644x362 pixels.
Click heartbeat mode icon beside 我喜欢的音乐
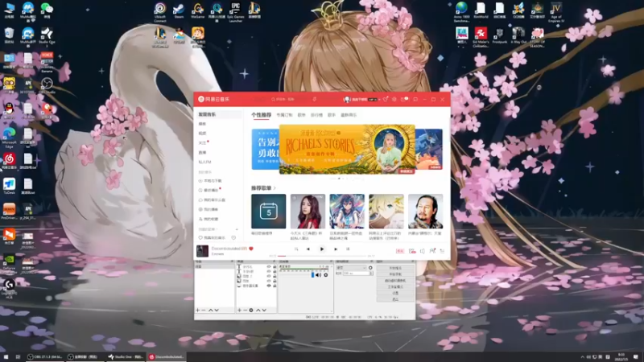(233, 237)
